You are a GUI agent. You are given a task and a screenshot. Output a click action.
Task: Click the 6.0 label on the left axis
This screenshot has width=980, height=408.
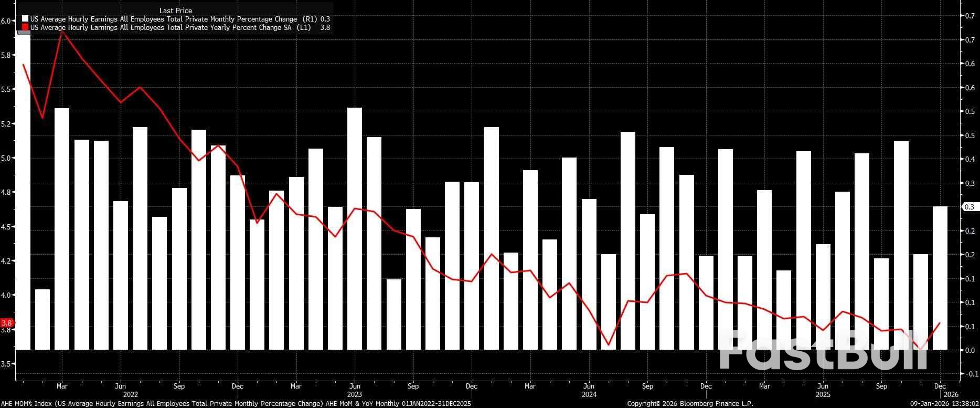click(7, 21)
